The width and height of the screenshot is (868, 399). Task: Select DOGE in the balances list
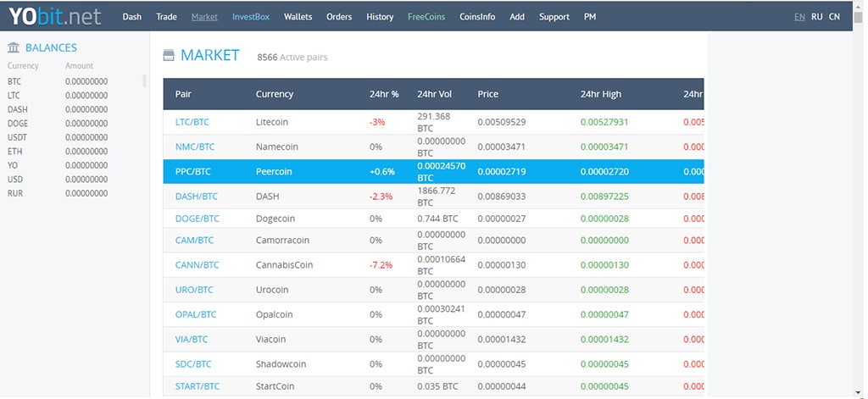(18, 124)
